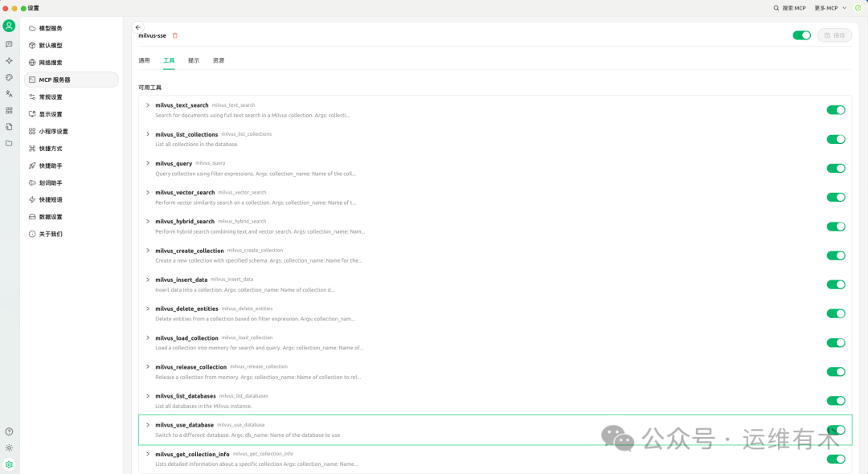
Task: Disable the milvus_create_collection tool
Action: 836,255
